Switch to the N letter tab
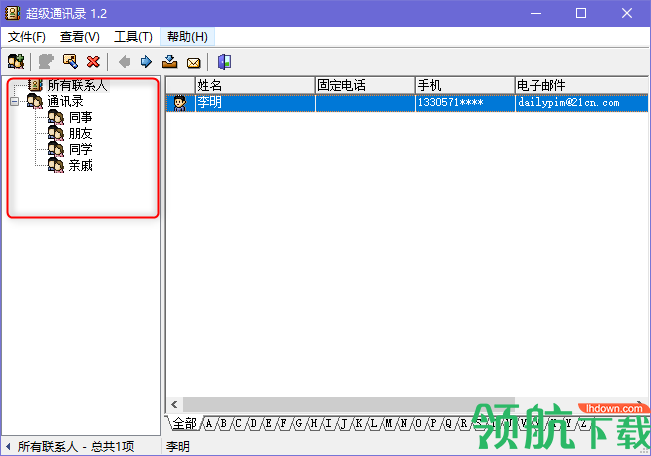Screen dimensions: 651x456 [404, 424]
